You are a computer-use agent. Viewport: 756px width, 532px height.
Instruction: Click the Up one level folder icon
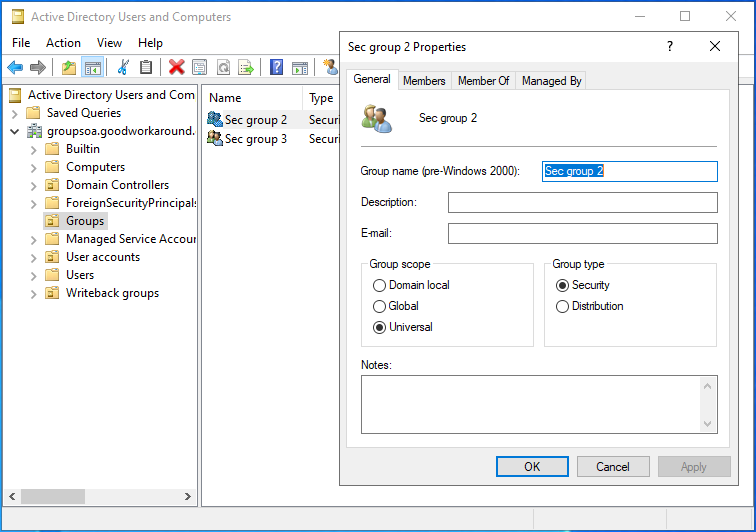tap(68, 67)
